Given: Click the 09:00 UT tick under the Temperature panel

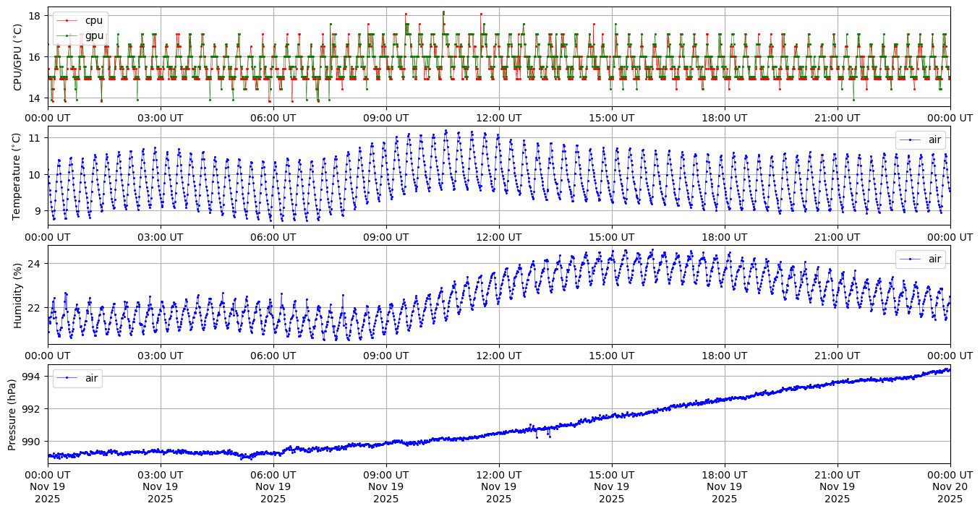Looking at the screenshot, I should click(x=386, y=236).
